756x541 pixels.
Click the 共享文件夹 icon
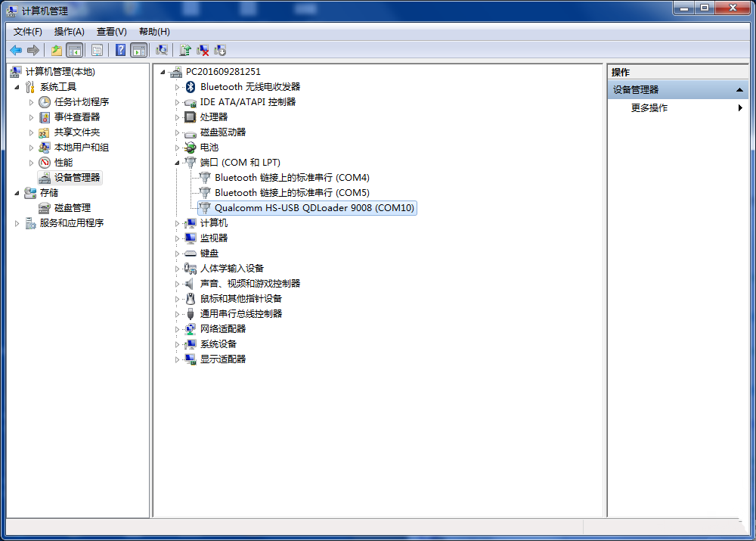click(45, 132)
